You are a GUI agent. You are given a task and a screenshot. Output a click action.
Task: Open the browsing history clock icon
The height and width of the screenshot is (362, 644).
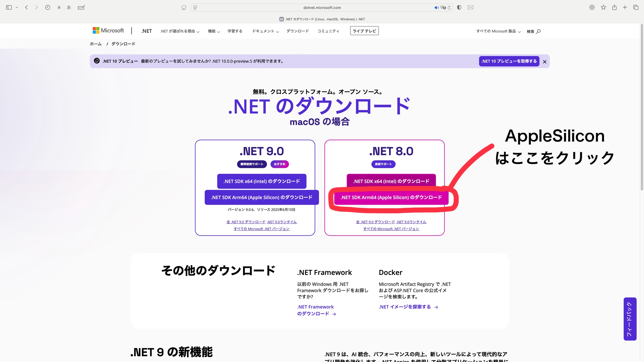[x=47, y=8]
